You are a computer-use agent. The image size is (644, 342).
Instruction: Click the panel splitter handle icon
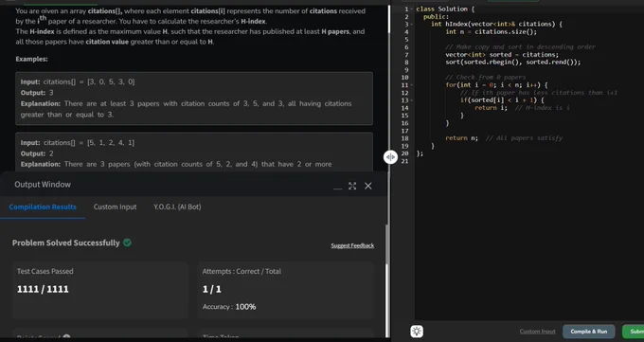(390, 157)
